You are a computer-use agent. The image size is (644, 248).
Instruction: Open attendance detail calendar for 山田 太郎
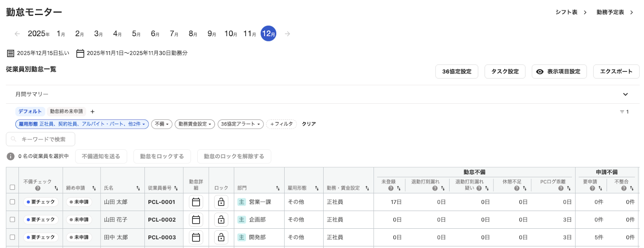(x=196, y=202)
